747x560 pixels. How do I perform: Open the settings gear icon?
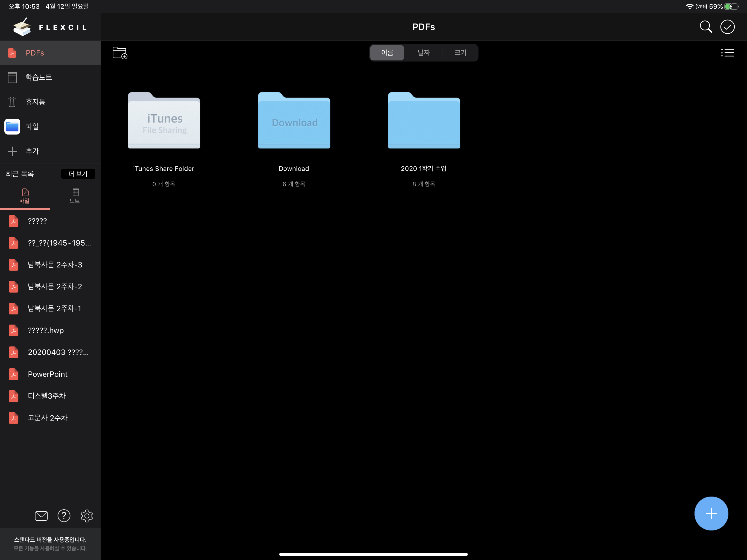87,515
